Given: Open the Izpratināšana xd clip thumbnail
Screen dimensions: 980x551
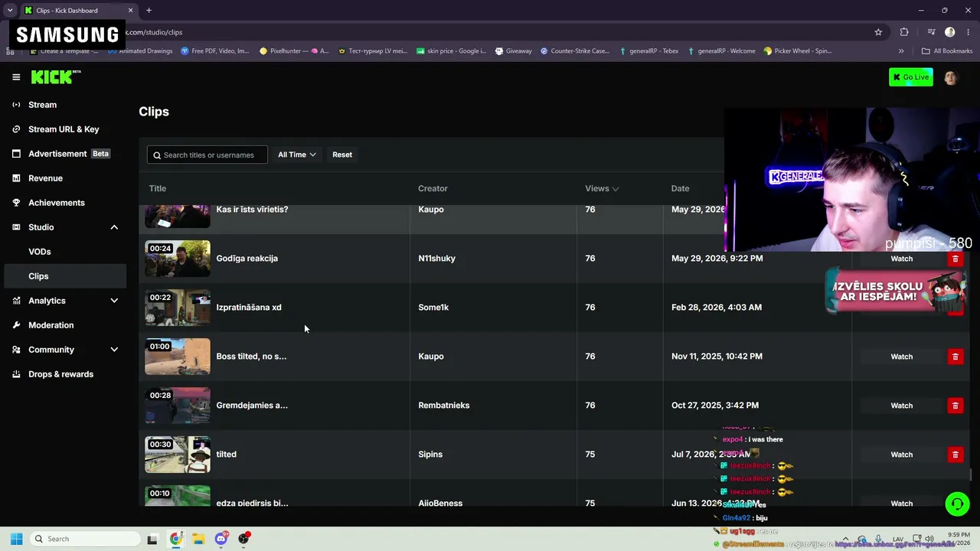Looking at the screenshot, I should (178, 308).
